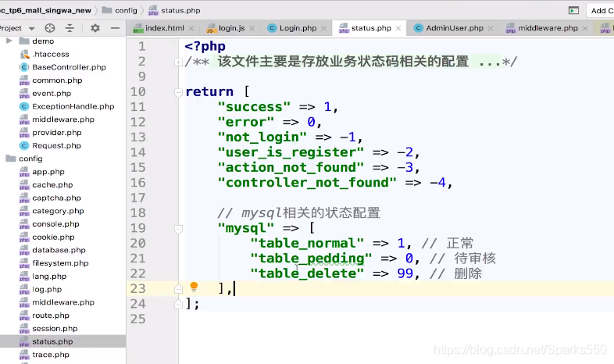Open BaseController.php in the project tree
This screenshot has height=364, width=614.
pyautogui.click(x=69, y=67)
